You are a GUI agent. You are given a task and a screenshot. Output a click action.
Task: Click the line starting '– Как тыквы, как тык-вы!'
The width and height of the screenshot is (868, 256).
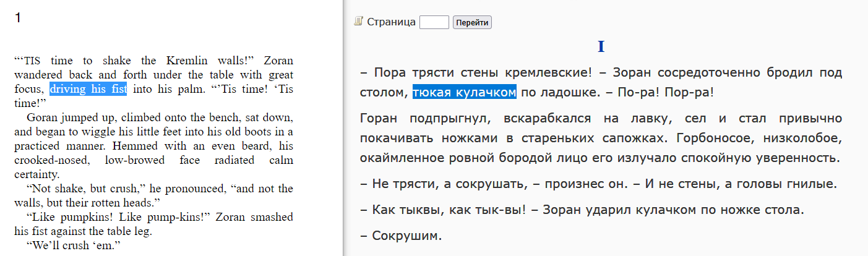click(582, 210)
